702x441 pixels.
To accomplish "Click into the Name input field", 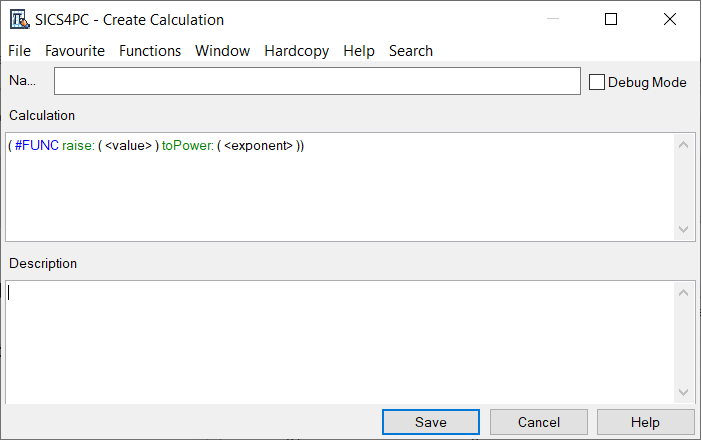I will click(x=317, y=82).
